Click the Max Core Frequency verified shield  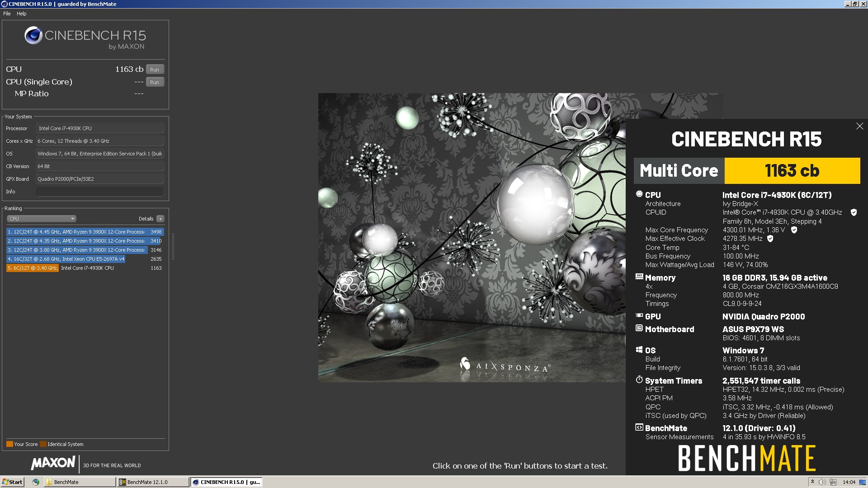tap(794, 230)
